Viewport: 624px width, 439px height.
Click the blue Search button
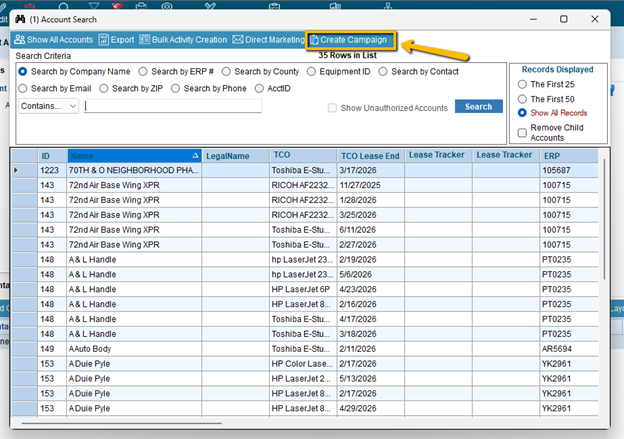[478, 107]
